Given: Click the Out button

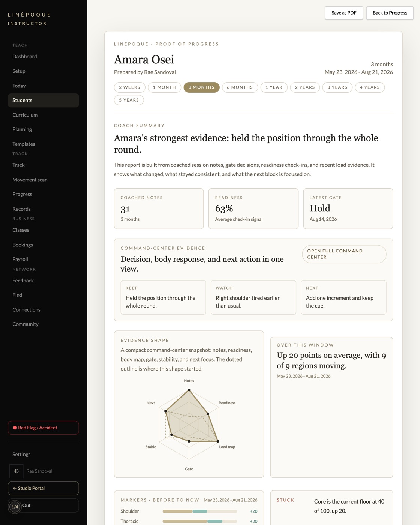Looking at the screenshot, I should pos(43,505).
